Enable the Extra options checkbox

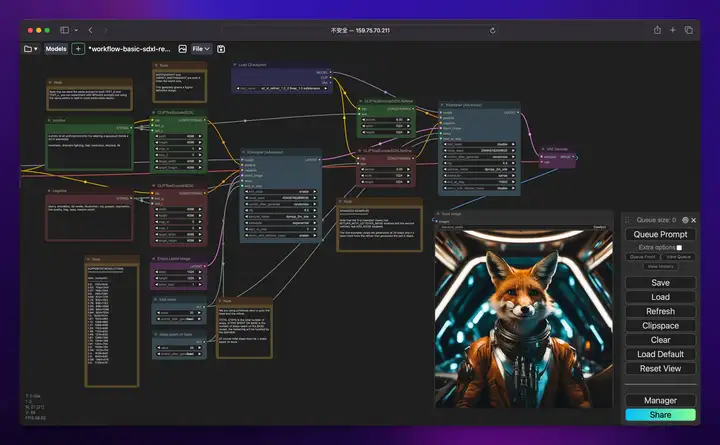679,248
